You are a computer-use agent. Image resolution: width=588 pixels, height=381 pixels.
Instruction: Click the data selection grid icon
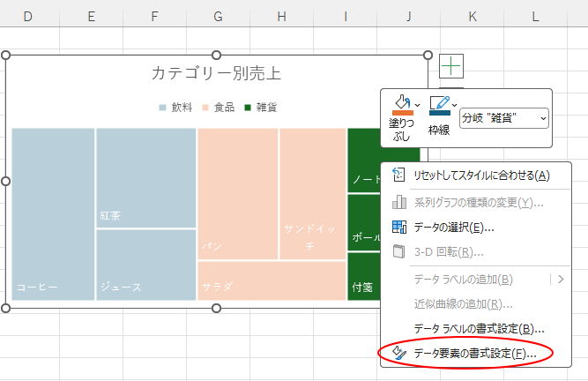(x=399, y=227)
